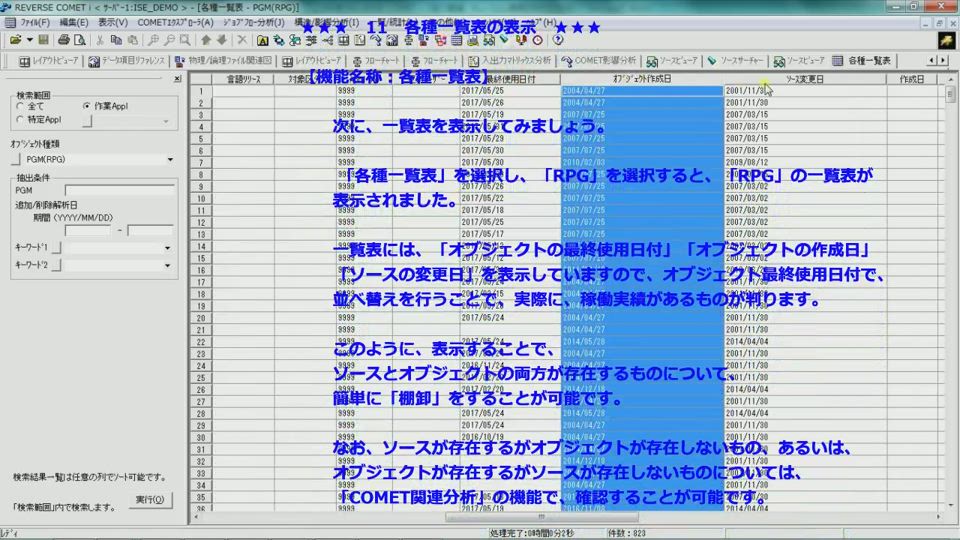The image size is (960, 540).
Task: Select the 全て search range radio button
Action: [x=21, y=106]
